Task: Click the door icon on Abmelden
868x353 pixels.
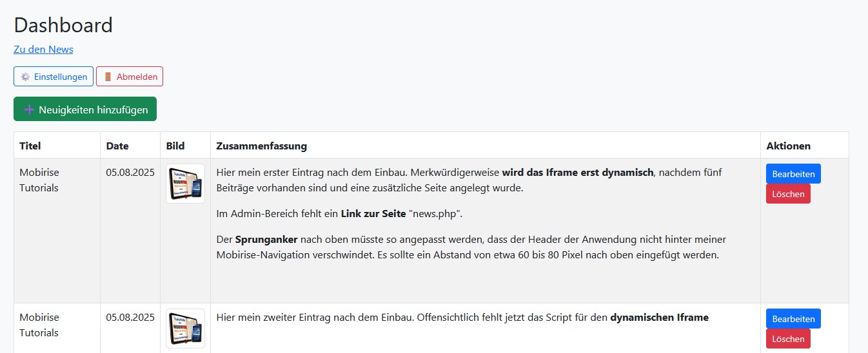Action: [x=108, y=77]
